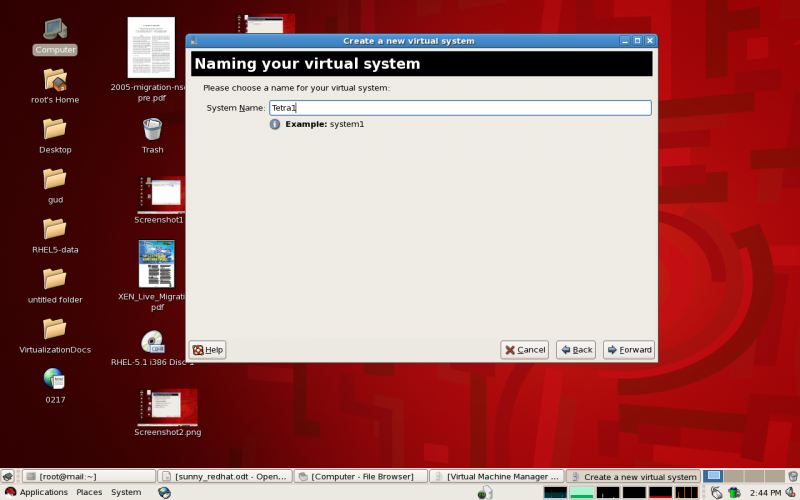Select the XEN_Live_Migration PDF thumbnail
This screenshot has width=800, height=500.
(x=157, y=264)
